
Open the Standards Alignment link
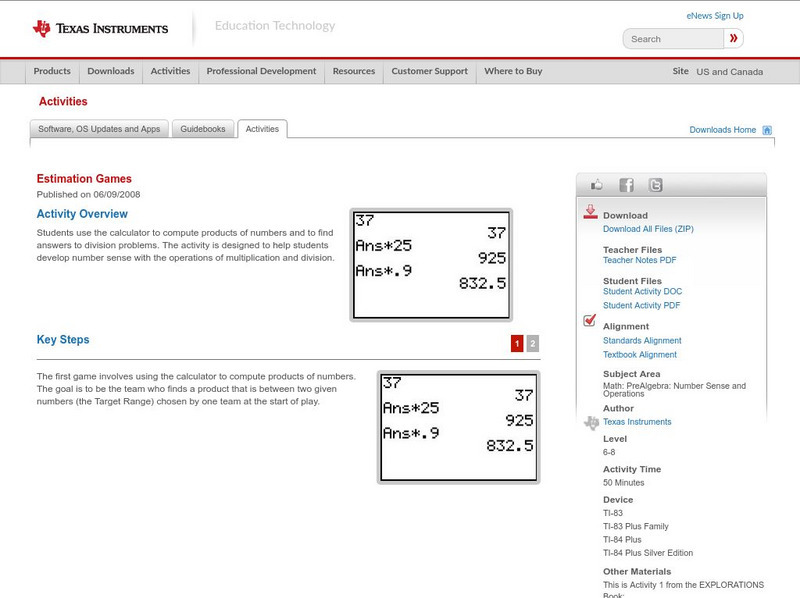[x=642, y=341]
